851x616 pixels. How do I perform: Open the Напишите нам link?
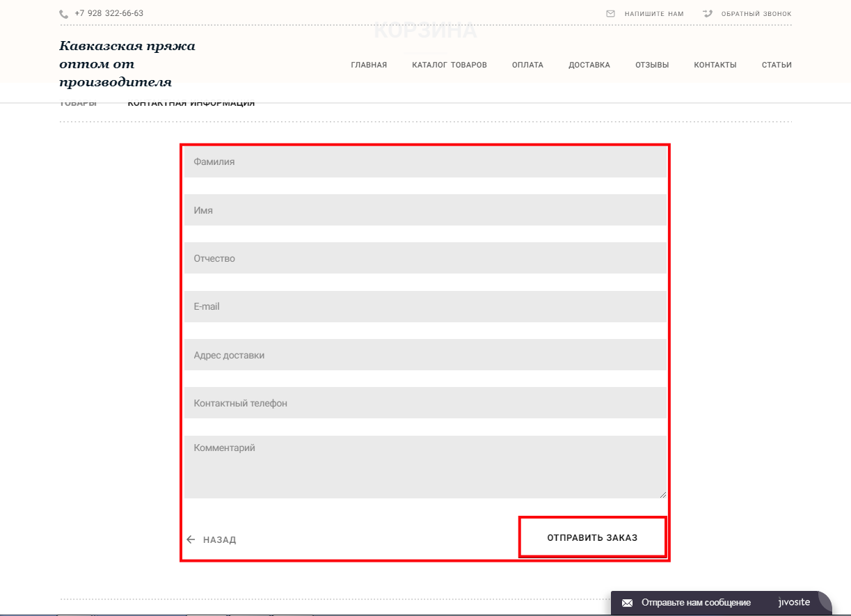(x=654, y=14)
